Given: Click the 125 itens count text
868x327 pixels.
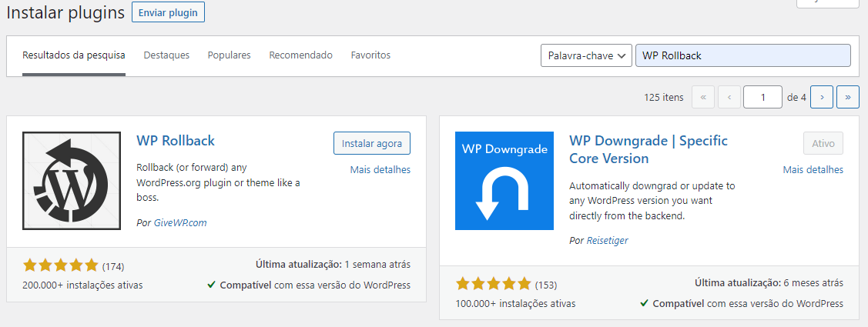Looking at the screenshot, I should 664,98.
